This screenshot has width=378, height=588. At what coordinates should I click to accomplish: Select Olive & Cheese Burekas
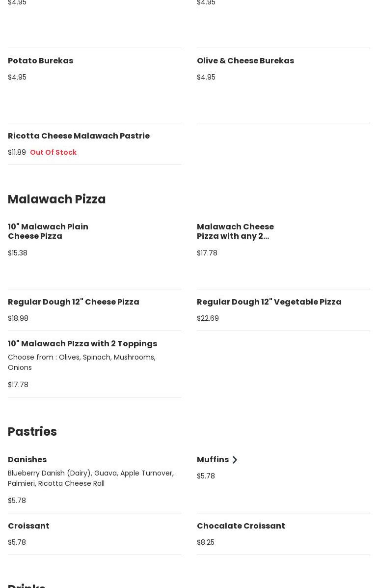click(x=245, y=61)
